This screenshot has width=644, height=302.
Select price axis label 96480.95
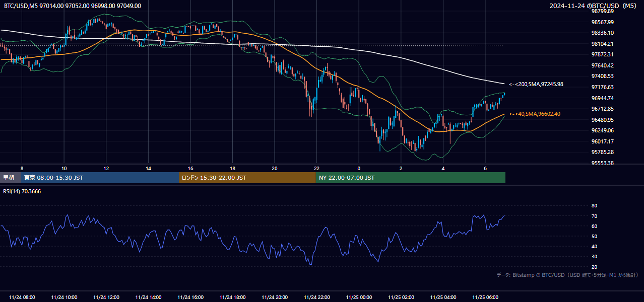(x=603, y=120)
